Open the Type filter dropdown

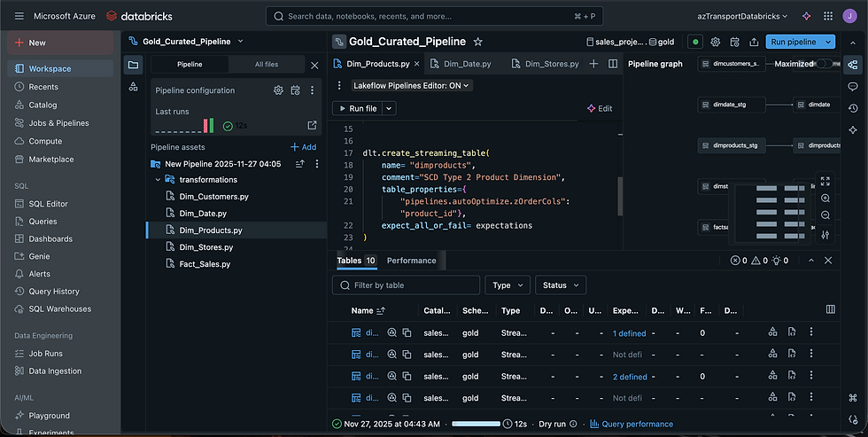507,285
